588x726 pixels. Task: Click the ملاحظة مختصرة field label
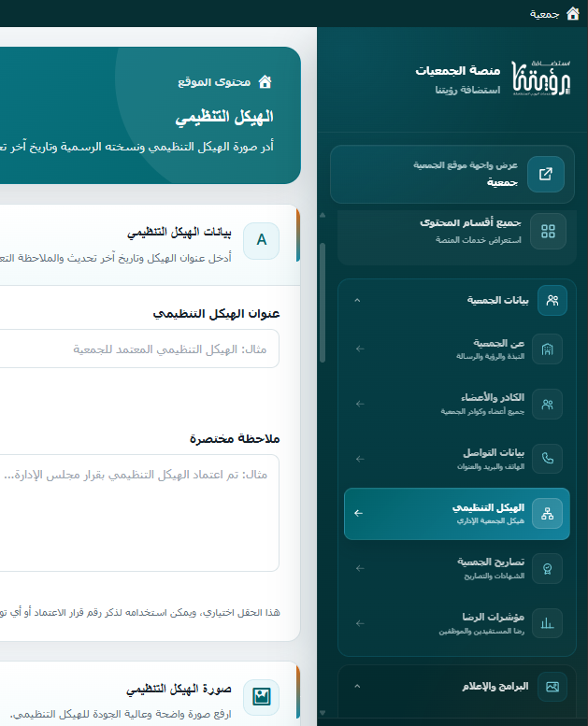coord(235,438)
